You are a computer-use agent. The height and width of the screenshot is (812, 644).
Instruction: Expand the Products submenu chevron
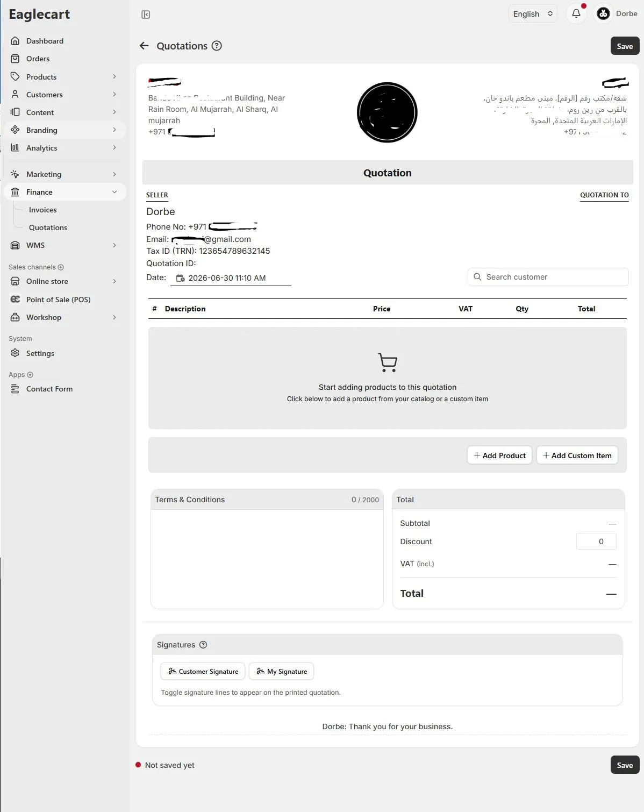[115, 76]
